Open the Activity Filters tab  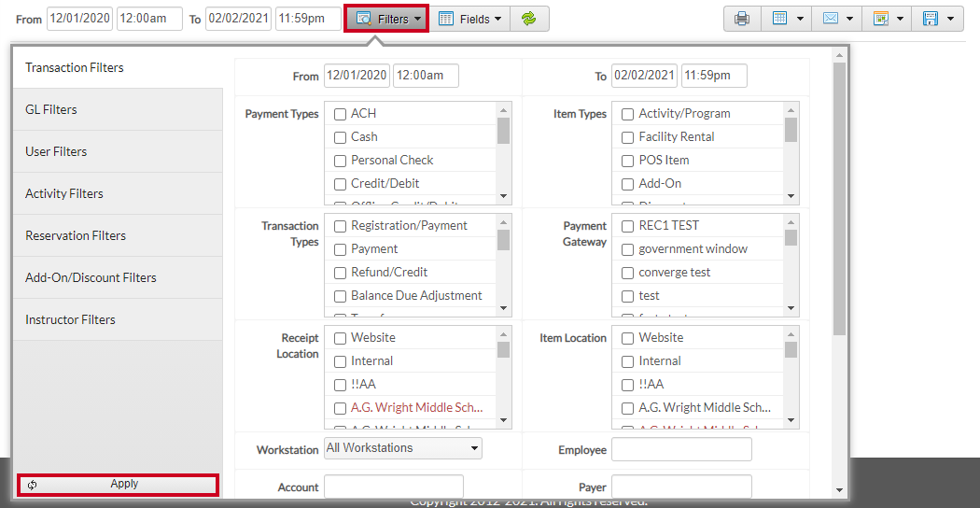(118, 193)
